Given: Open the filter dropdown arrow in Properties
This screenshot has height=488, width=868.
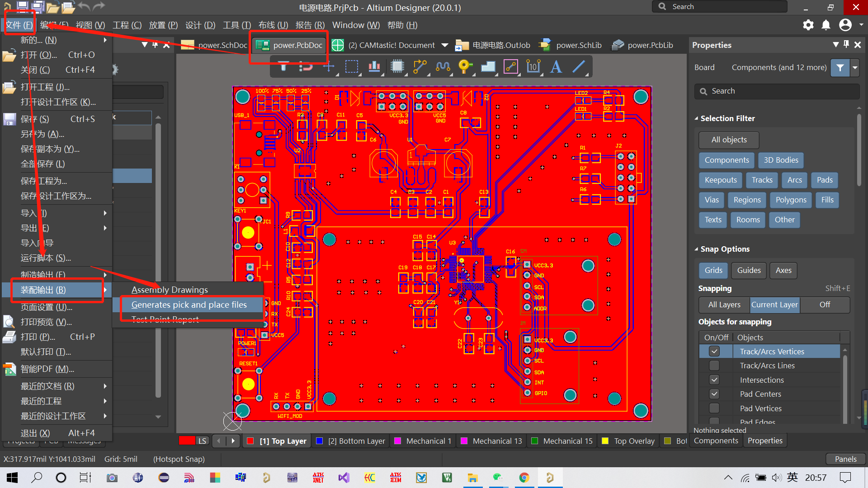Looking at the screenshot, I should 855,68.
